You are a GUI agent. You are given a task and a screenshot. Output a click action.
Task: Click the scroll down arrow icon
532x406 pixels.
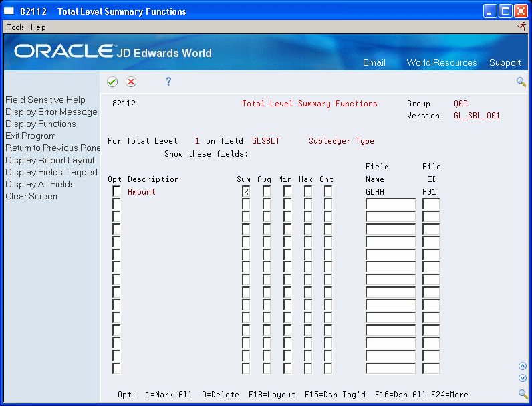[x=523, y=378]
